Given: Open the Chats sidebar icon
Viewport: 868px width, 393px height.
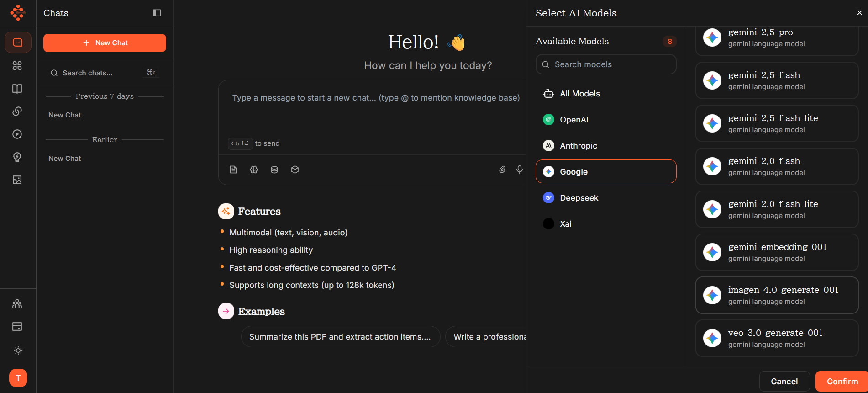Looking at the screenshot, I should point(18,42).
